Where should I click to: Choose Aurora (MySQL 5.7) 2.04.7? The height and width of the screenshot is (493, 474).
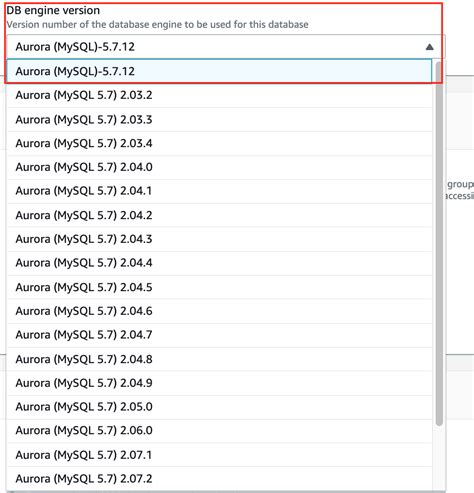coord(219,335)
